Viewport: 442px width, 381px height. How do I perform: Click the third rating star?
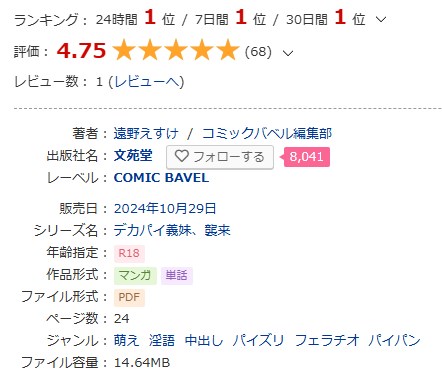point(176,50)
